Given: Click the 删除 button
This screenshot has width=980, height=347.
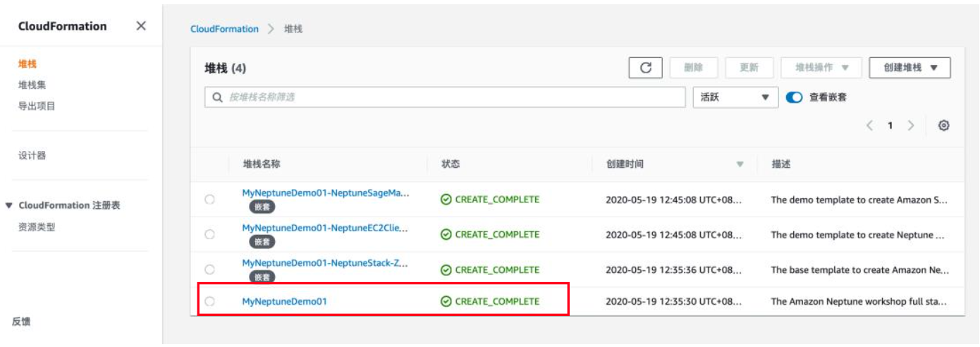Looking at the screenshot, I should pyautogui.click(x=693, y=68).
